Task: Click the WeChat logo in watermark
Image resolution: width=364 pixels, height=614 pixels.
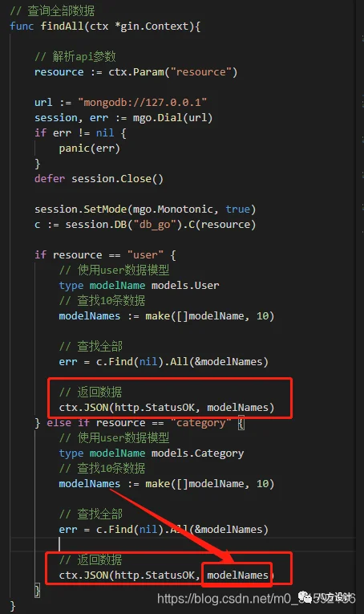Action: tap(305, 597)
